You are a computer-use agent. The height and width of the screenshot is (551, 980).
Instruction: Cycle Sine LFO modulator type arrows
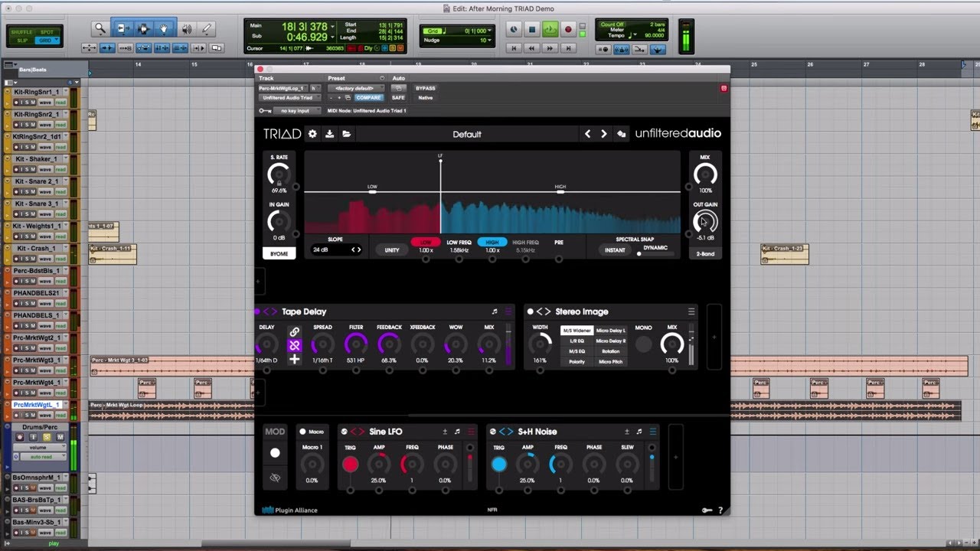(358, 432)
